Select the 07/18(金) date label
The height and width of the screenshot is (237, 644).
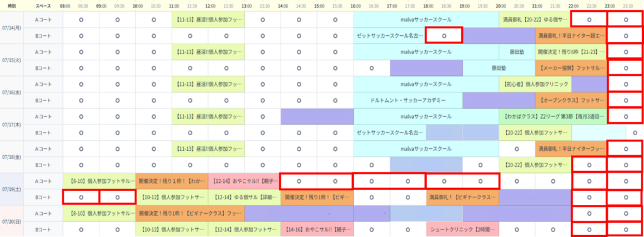pyautogui.click(x=11, y=157)
